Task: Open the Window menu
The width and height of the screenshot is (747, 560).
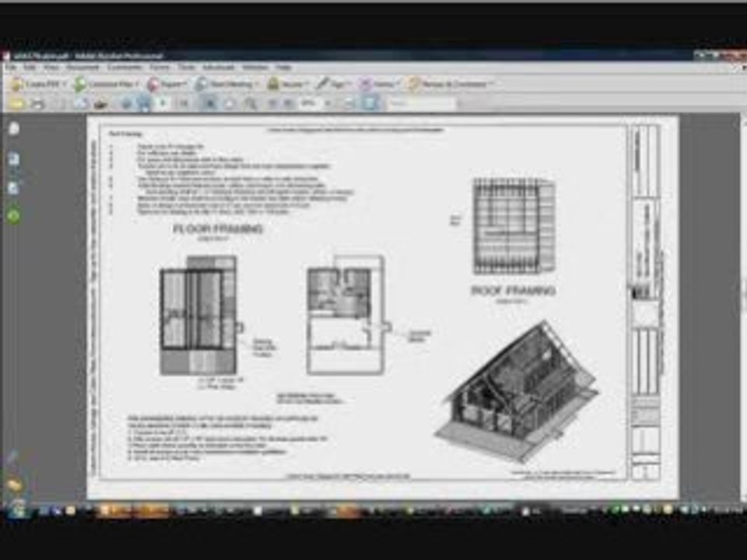Action: 255,68
